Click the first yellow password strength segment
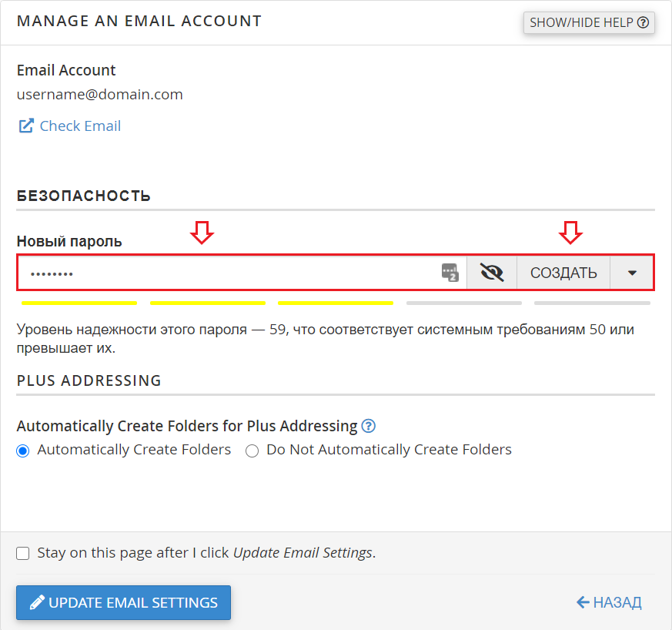Screen dimensions: 672x630 click(x=79, y=303)
